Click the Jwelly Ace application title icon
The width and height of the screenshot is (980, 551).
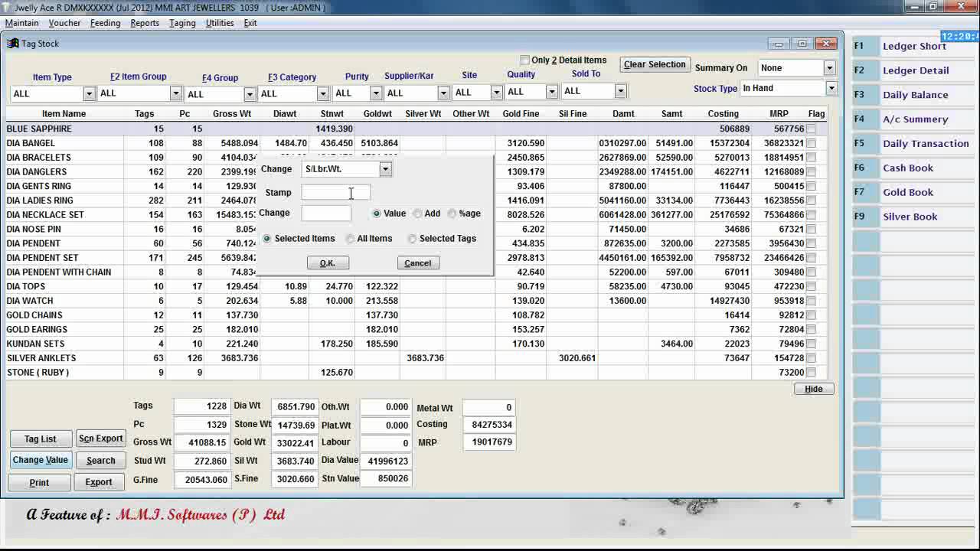click(7, 7)
